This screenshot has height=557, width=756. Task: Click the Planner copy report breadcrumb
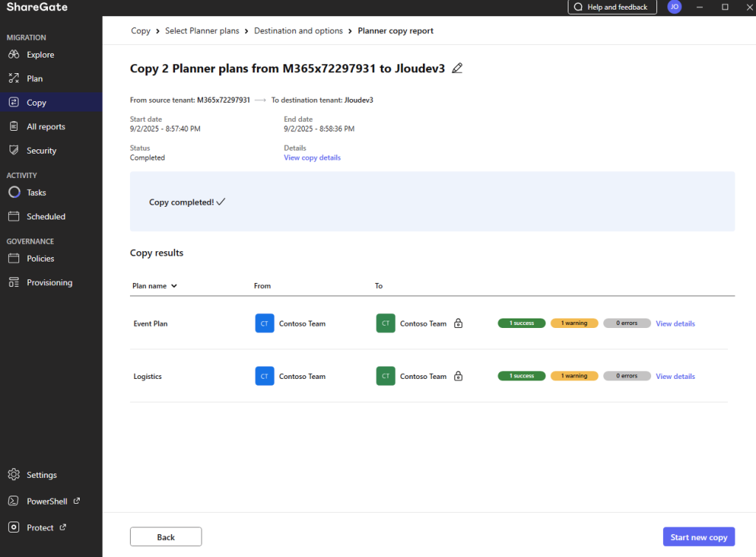click(396, 31)
